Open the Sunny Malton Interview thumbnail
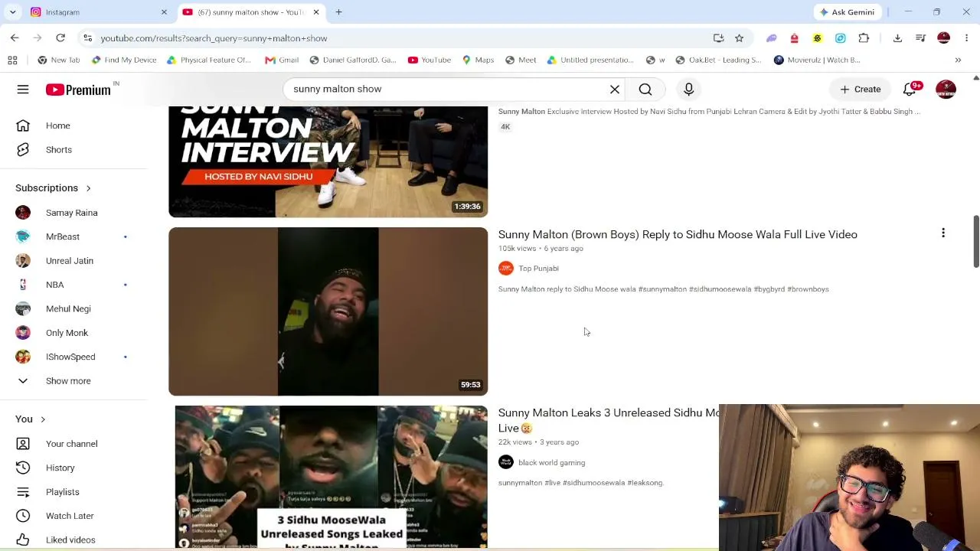The width and height of the screenshot is (980, 551). click(328, 161)
